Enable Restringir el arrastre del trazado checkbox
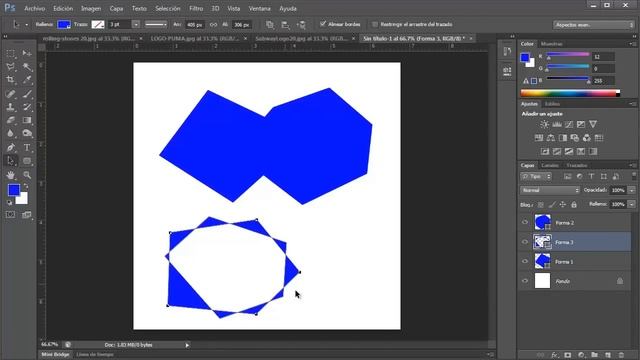Viewport: 640px width, 360px height. [375, 24]
